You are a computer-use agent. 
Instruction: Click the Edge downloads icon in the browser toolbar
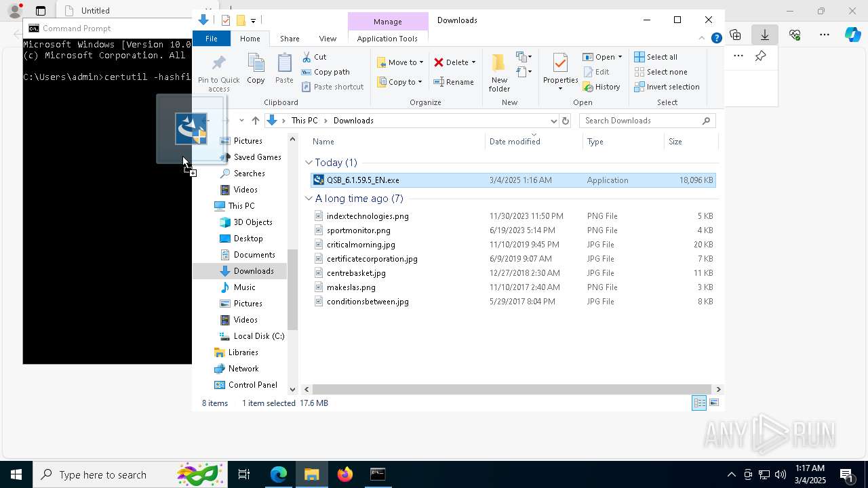pos(764,35)
